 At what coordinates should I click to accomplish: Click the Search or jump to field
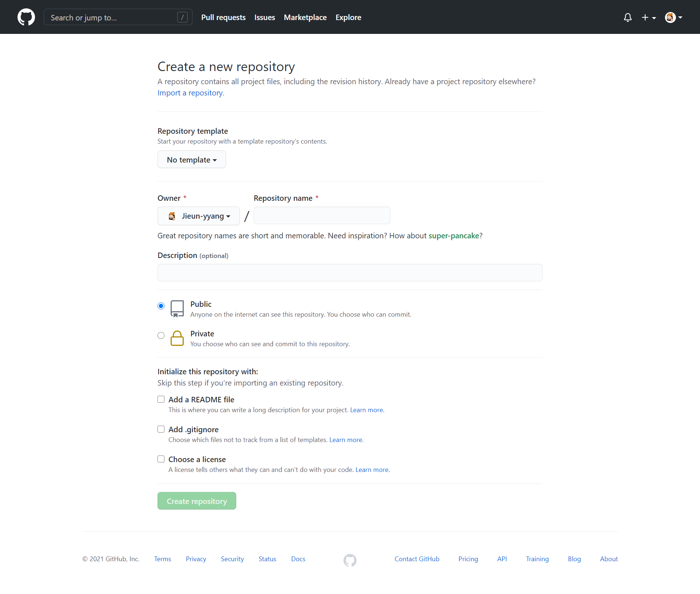point(118,17)
